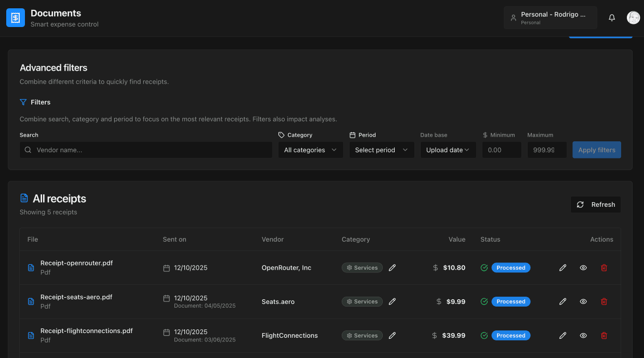Preview OpenRouter receipt with the eye icon
Viewport: 644px width, 358px height.
click(583, 268)
